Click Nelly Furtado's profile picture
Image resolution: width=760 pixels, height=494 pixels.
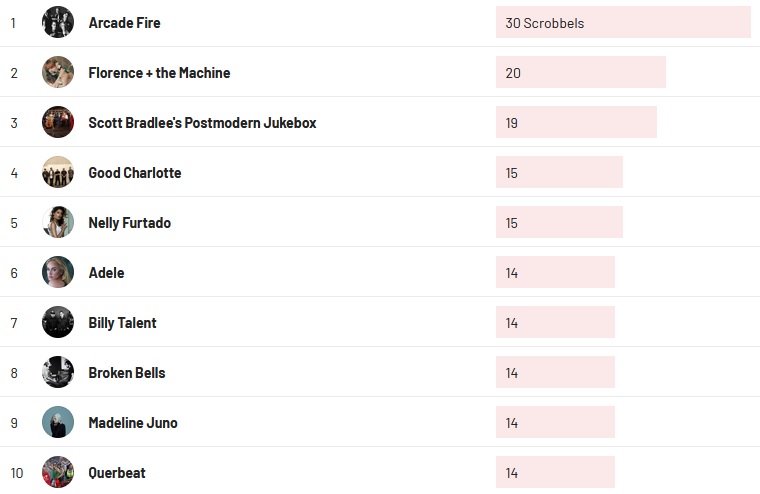click(58, 222)
